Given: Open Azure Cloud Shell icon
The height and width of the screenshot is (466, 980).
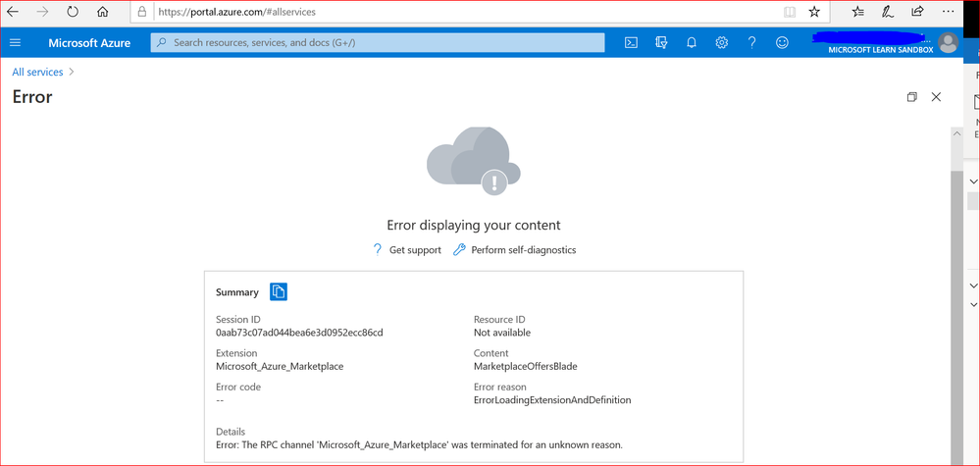Looking at the screenshot, I should pos(632,42).
